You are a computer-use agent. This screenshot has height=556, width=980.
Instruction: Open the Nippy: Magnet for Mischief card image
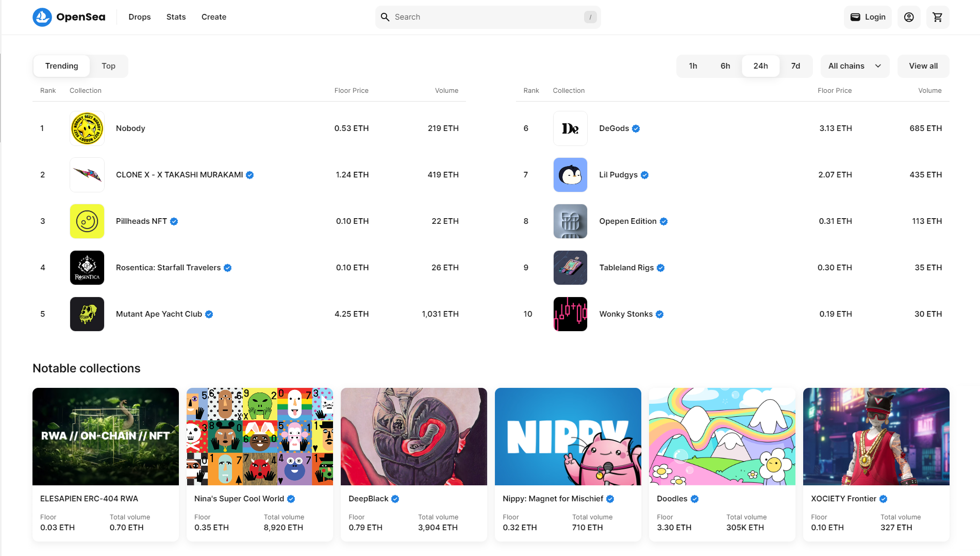pyautogui.click(x=568, y=436)
